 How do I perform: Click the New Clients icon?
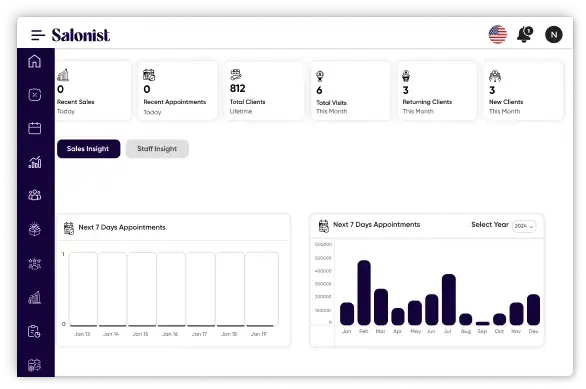tap(495, 76)
